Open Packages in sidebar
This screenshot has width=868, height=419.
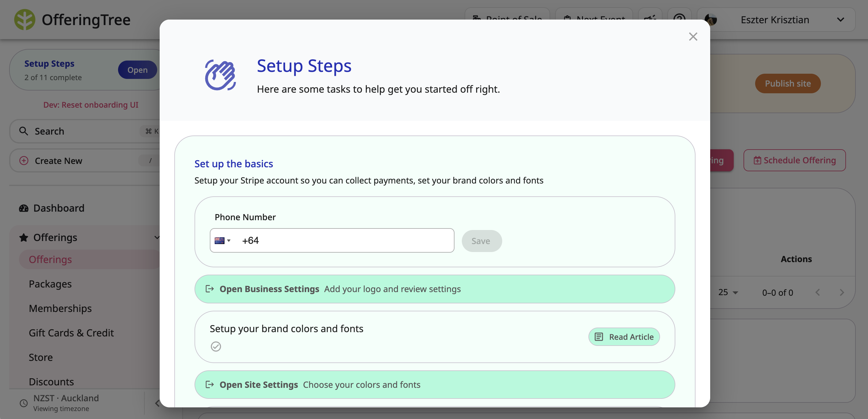(x=50, y=284)
